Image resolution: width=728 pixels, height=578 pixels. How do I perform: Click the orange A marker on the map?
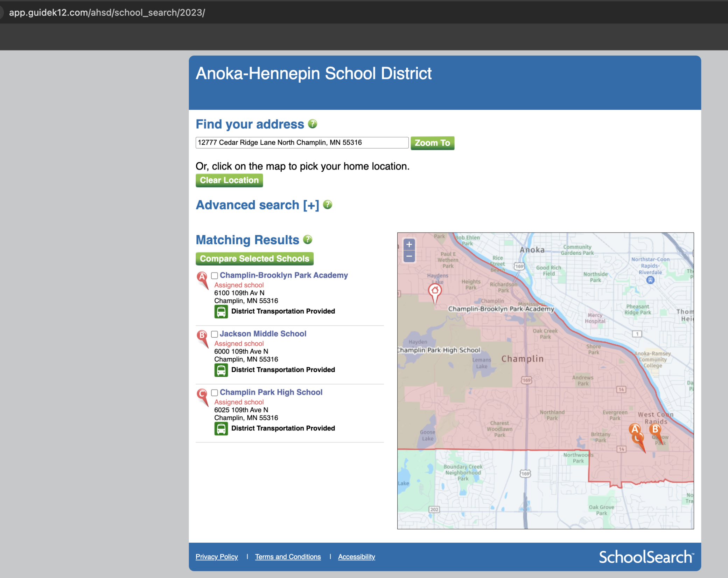point(635,429)
